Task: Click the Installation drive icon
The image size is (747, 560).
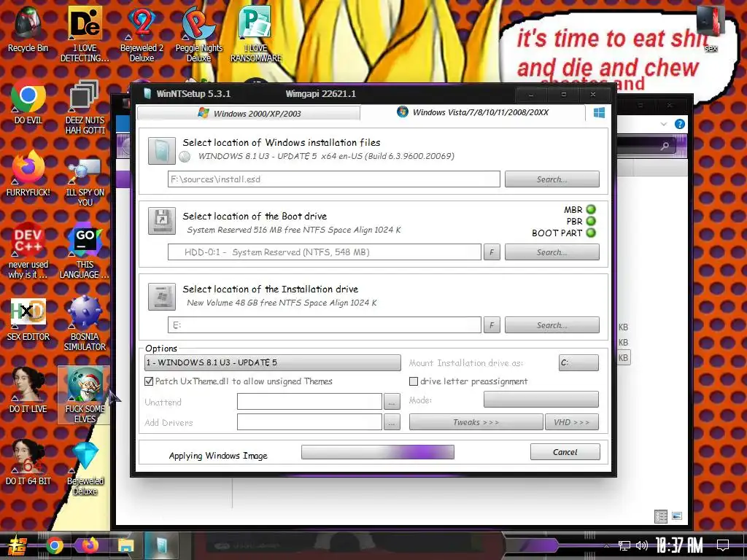Action: pyautogui.click(x=162, y=297)
